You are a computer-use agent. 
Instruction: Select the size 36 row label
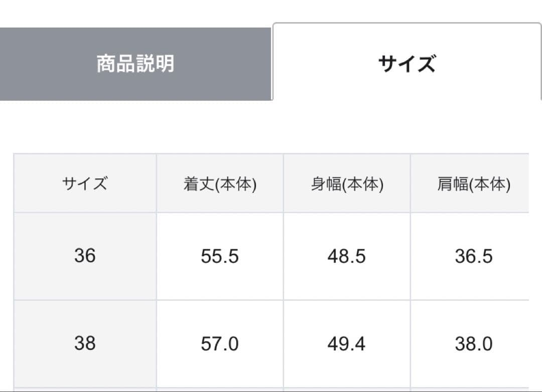pyautogui.click(x=85, y=256)
